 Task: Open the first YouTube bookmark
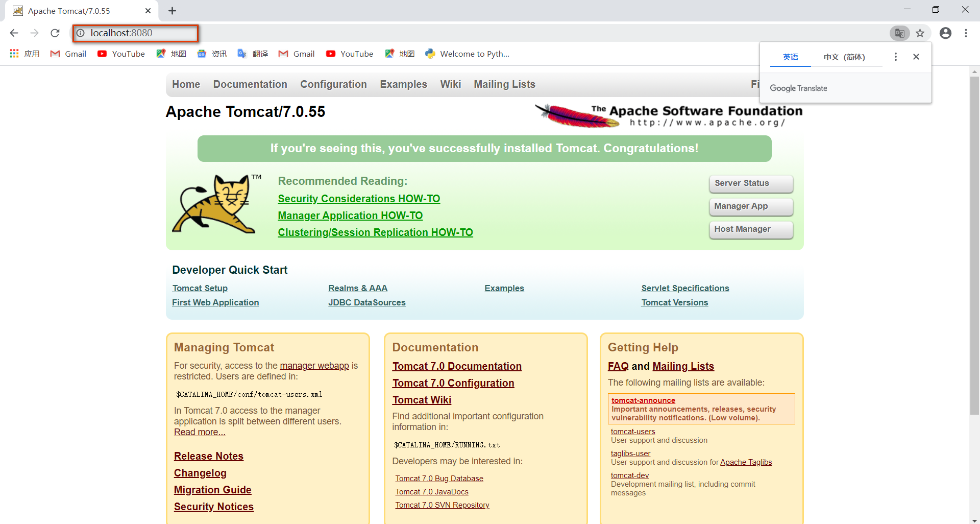[x=121, y=54]
